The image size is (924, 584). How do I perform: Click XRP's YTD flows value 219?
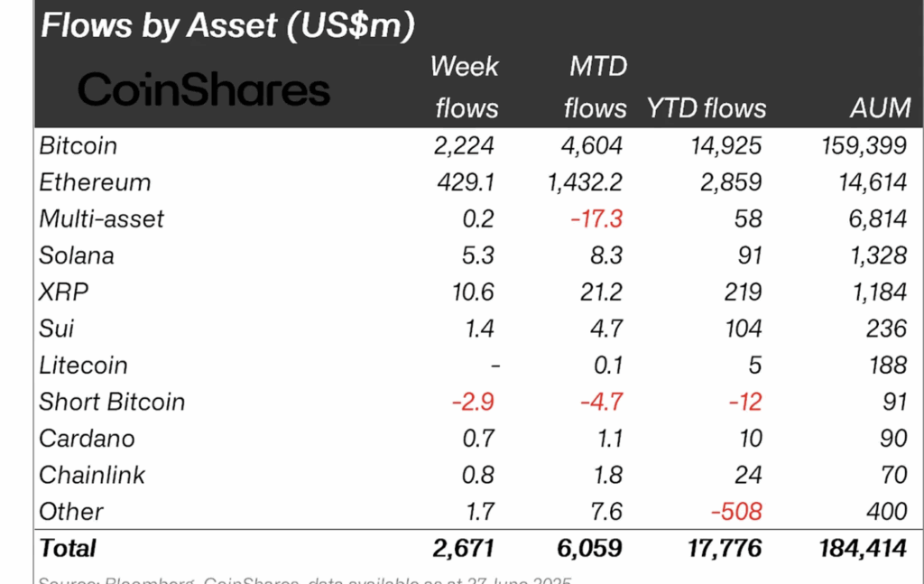click(x=743, y=292)
